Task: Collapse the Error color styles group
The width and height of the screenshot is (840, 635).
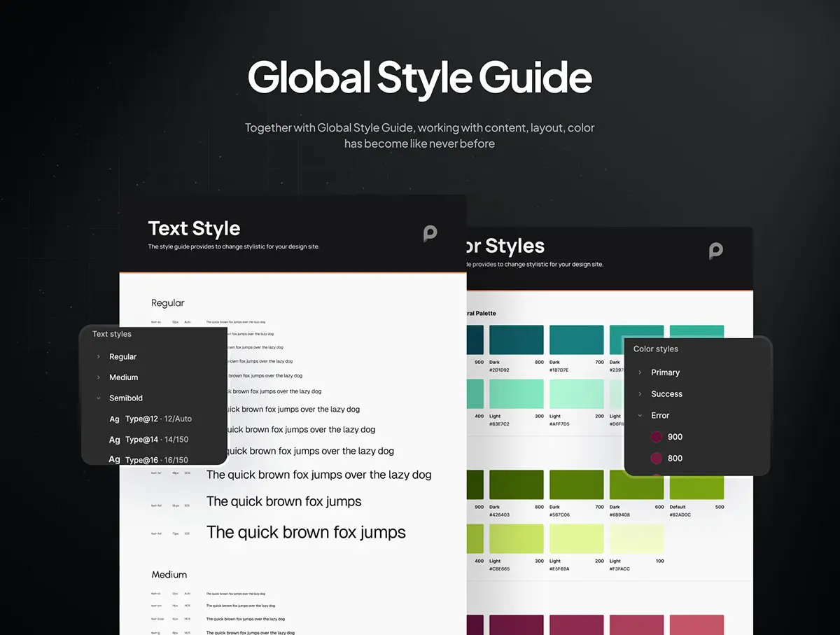Action: click(x=640, y=416)
